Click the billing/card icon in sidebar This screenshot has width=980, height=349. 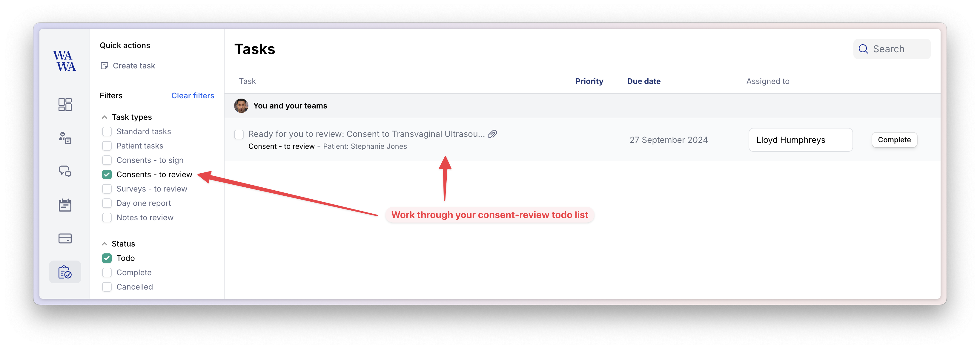click(x=64, y=238)
